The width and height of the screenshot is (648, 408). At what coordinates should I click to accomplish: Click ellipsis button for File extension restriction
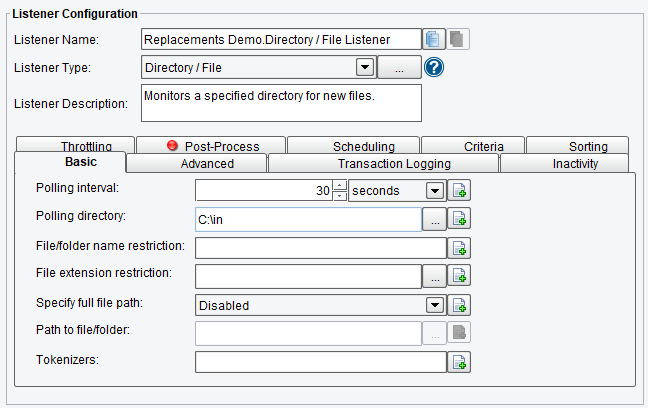pos(434,277)
